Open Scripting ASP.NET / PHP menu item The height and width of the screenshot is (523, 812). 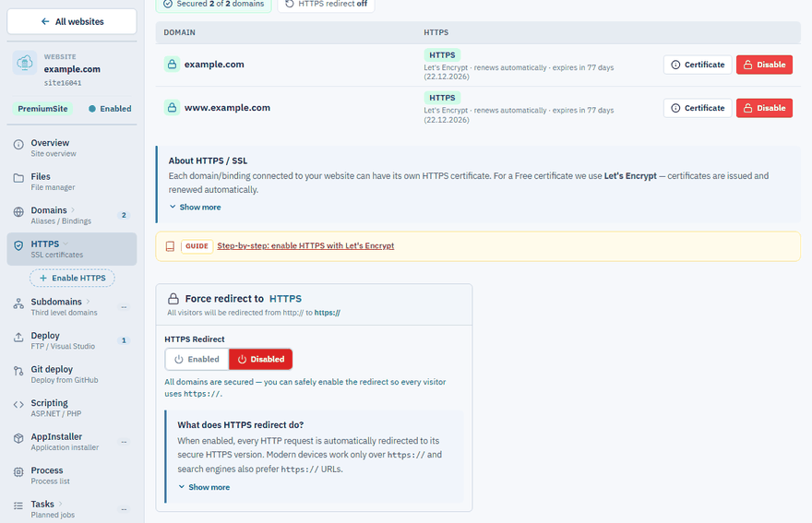pyautogui.click(x=72, y=408)
